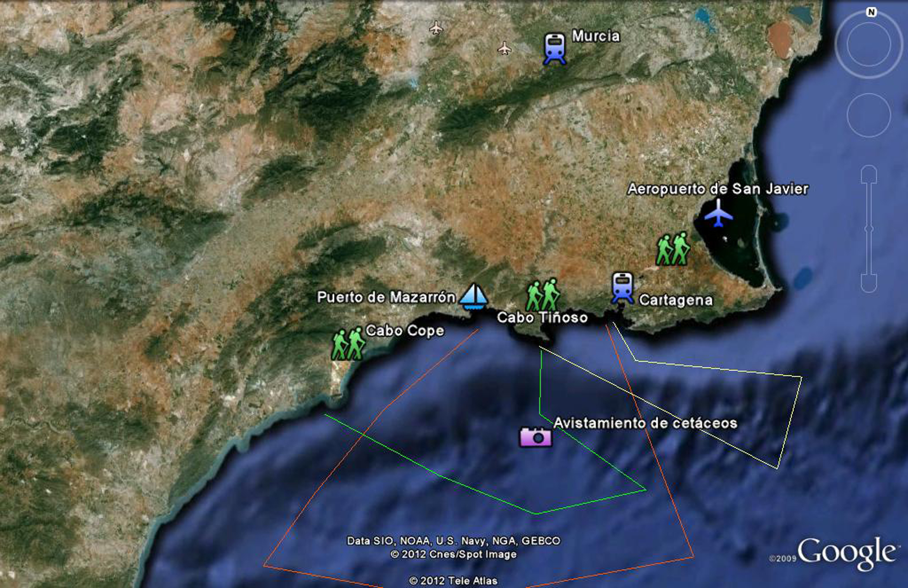Click the Aeropuerto de San Javier label

point(718,189)
